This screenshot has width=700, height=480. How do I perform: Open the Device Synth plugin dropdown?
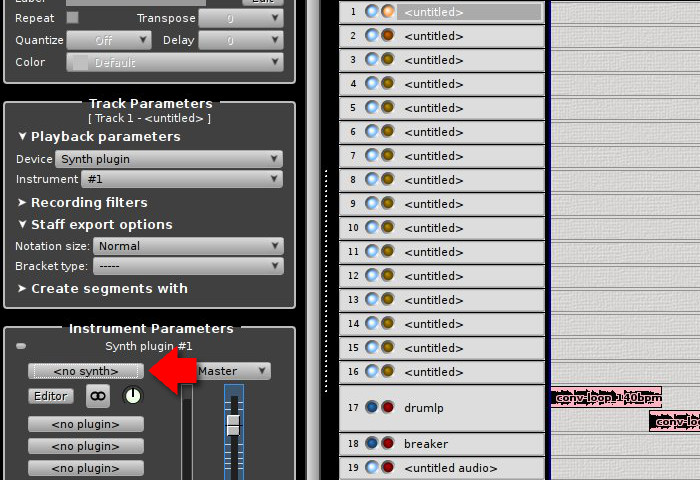pyautogui.click(x=169, y=159)
